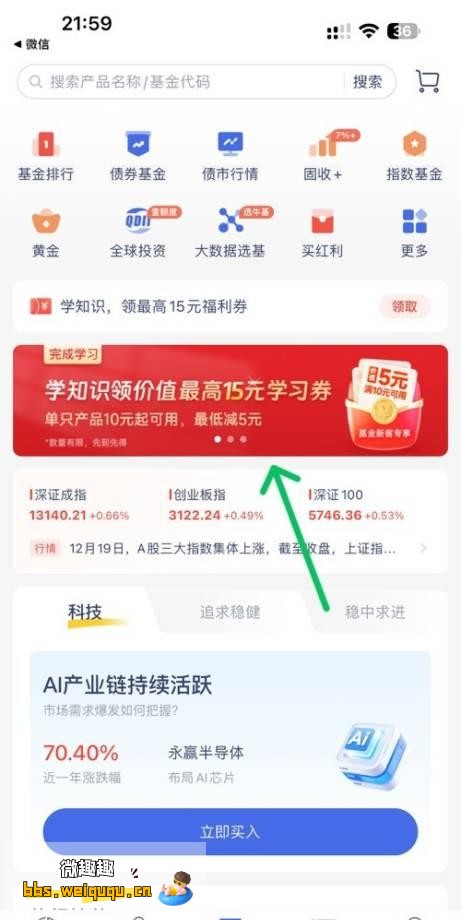461x920 pixels.
Task: Open the shopping cart icon
Action: [428, 81]
